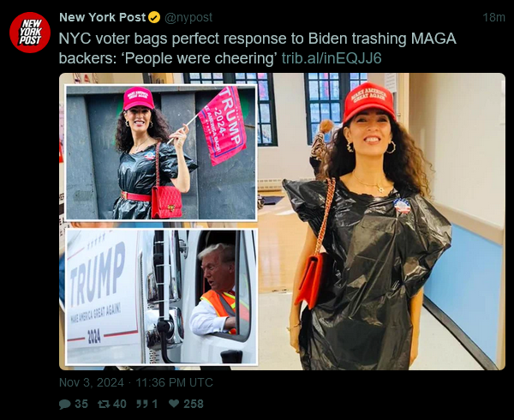
Task: Open the New York Post profile avatar
Action: tap(30, 33)
